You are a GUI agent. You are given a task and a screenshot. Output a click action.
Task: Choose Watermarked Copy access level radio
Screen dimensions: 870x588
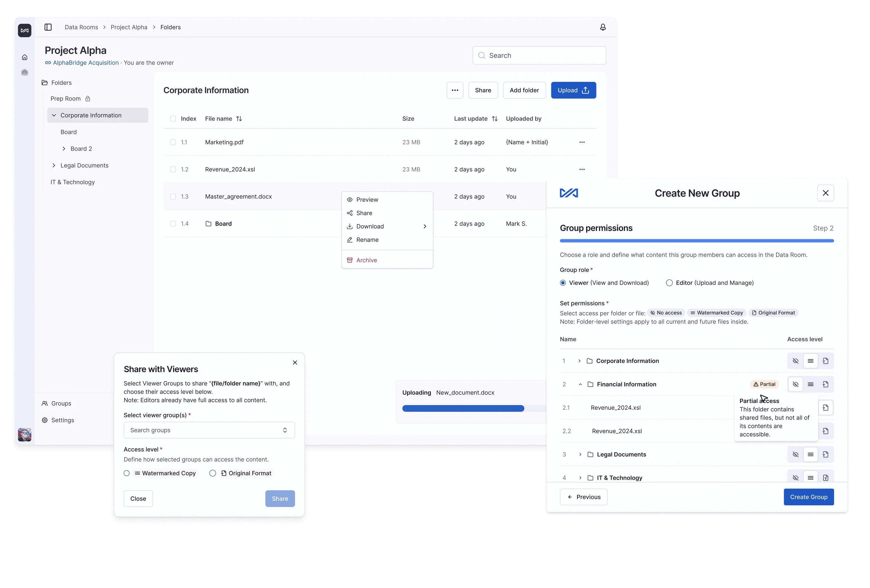tap(127, 473)
